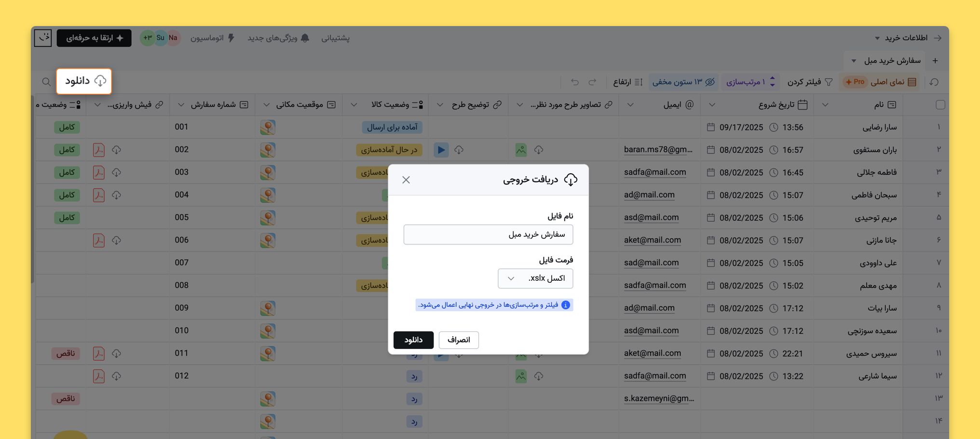Click the redo arrow icon
980x439 pixels.
click(x=592, y=82)
